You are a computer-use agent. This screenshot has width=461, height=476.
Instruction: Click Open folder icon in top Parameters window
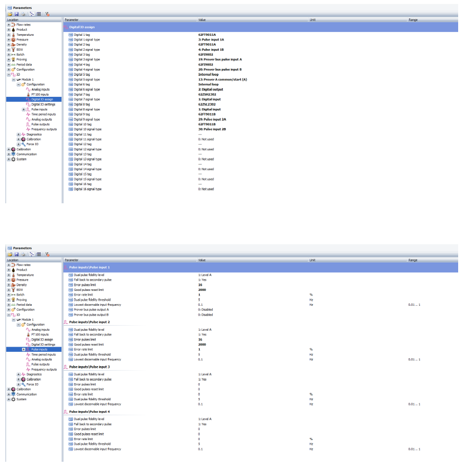10,14
